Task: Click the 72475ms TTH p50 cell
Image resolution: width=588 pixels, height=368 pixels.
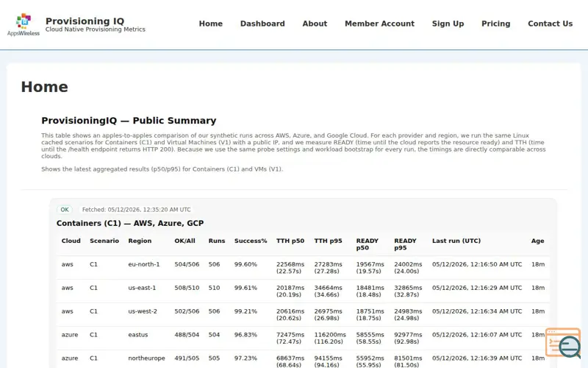Action: 290,338
